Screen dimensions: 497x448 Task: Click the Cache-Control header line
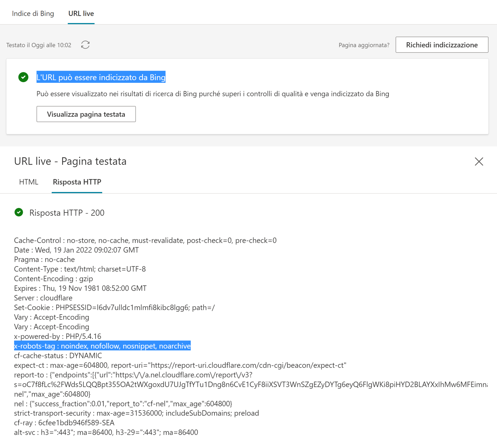pyautogui.click(x=145, y=240)
